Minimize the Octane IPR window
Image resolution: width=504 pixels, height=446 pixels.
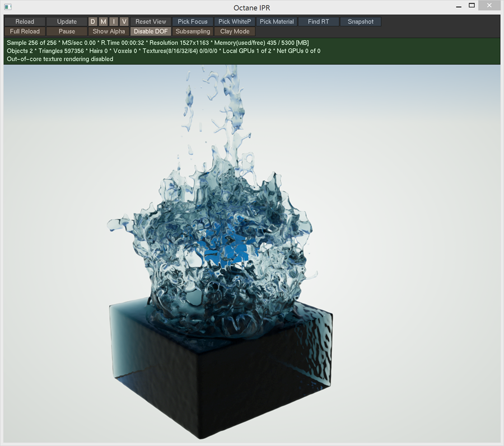(459, 6)
